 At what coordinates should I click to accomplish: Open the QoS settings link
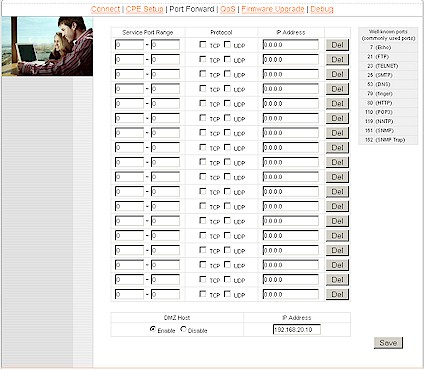[228, 9]
